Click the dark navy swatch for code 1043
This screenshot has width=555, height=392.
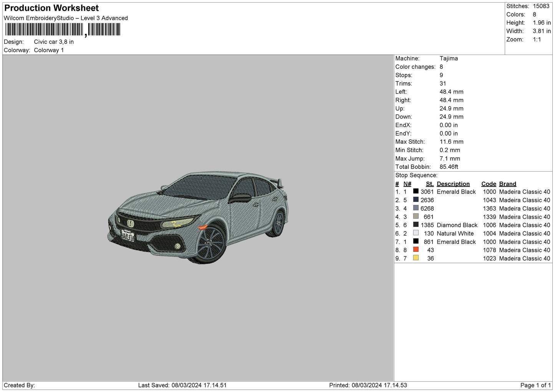(416, 200)
